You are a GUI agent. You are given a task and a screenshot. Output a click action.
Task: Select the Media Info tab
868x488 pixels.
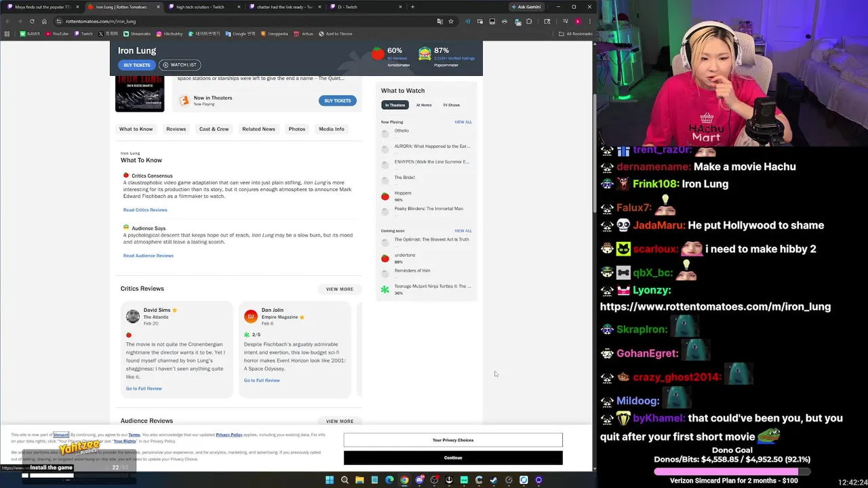click(331, 129)
